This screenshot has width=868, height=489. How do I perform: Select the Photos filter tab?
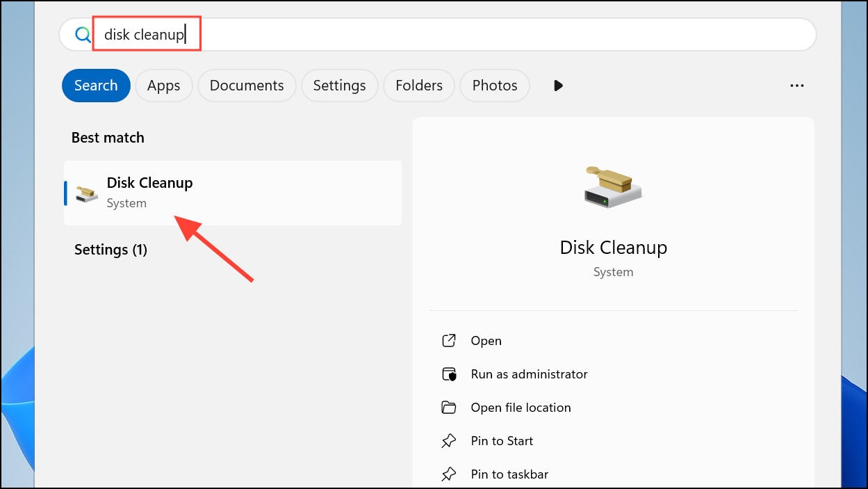(494, 86)
